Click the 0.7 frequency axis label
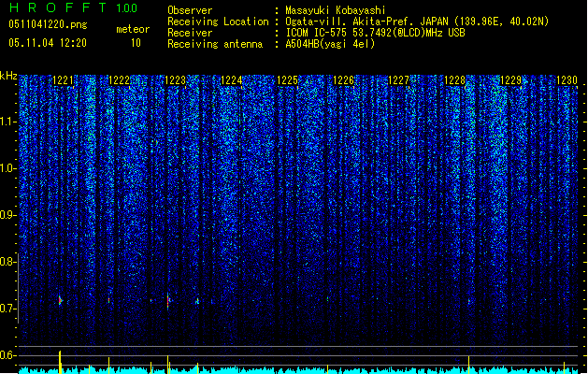Viewport: 588px width, 374px height. [8, 309]
